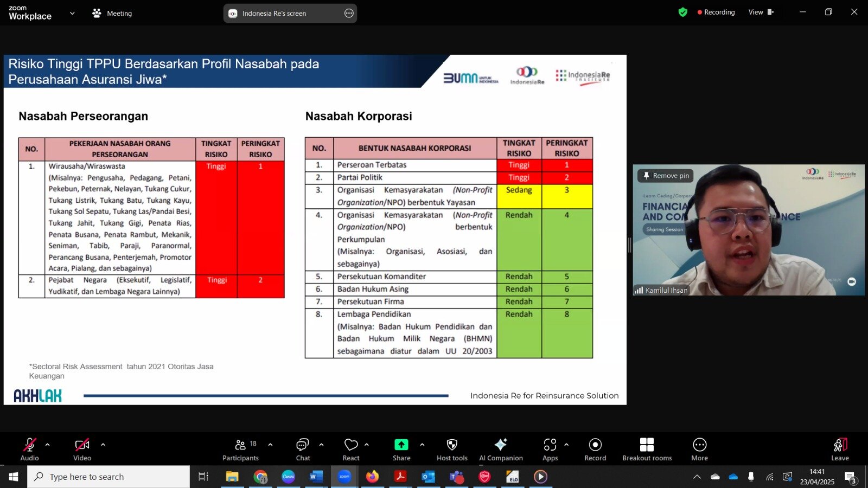Viewport: 868px width, 488px height.
Task: Open Firefox from the taskbar
Action: tap(372, 477)
